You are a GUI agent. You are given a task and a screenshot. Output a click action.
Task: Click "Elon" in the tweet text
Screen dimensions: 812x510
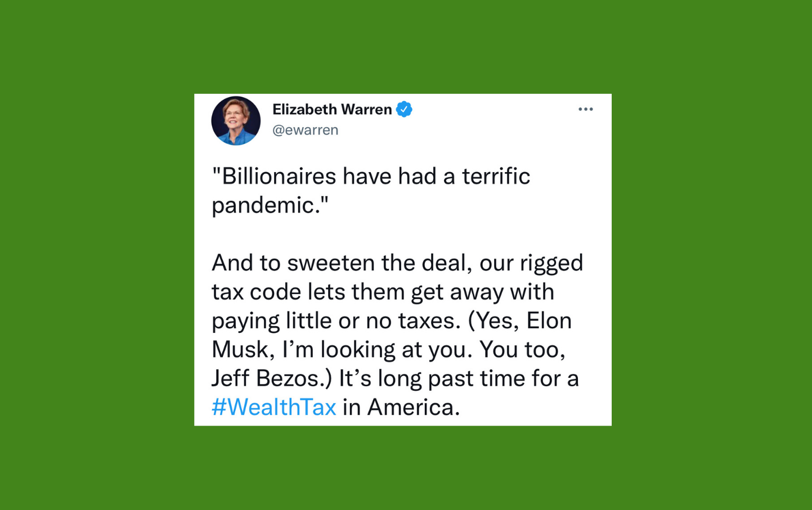coord(549,321)
